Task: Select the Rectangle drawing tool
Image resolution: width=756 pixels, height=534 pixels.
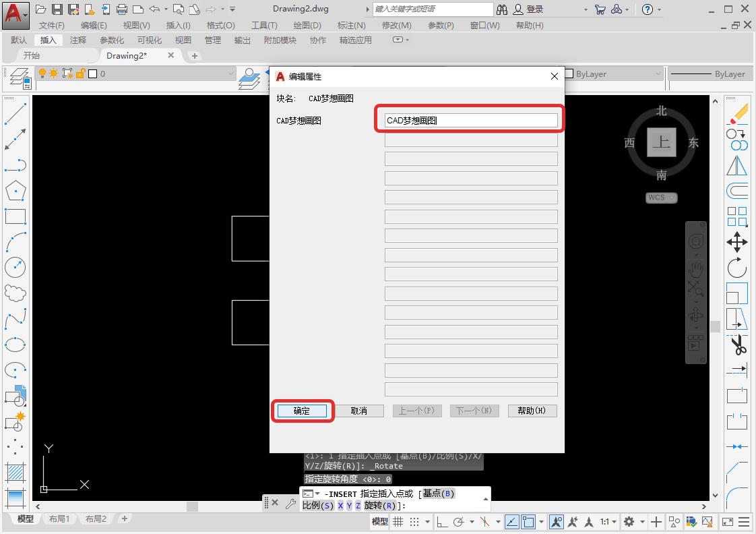Action: pos(15,216)
